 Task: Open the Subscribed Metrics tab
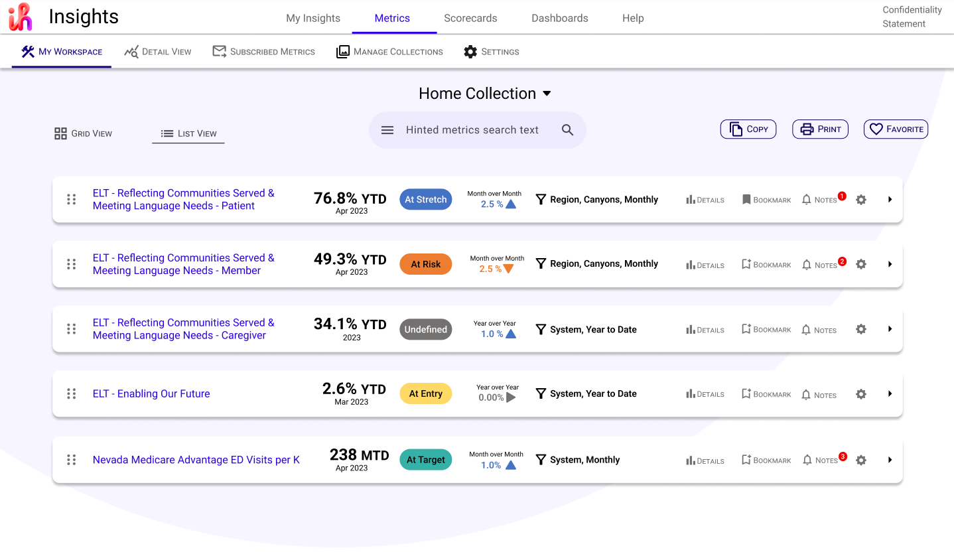(x=264, y=52)
